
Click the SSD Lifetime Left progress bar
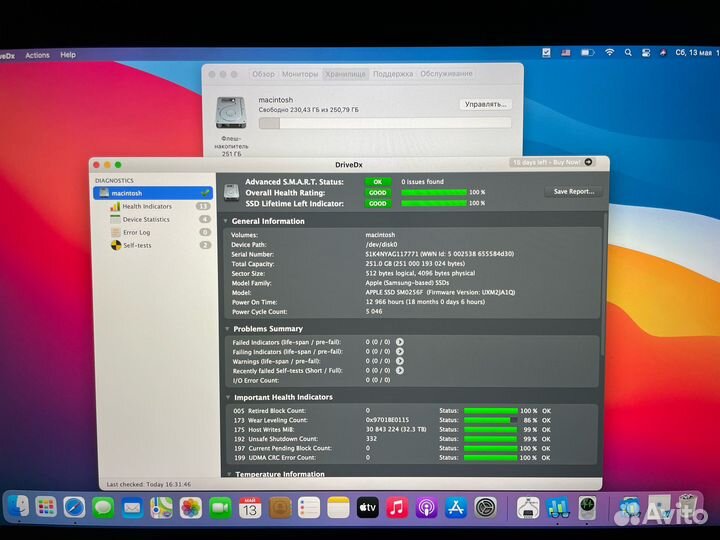[434, 203]
